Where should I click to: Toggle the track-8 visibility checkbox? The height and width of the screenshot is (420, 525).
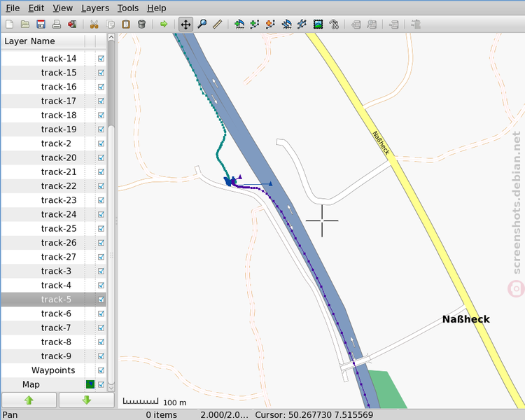pos(101,342)
